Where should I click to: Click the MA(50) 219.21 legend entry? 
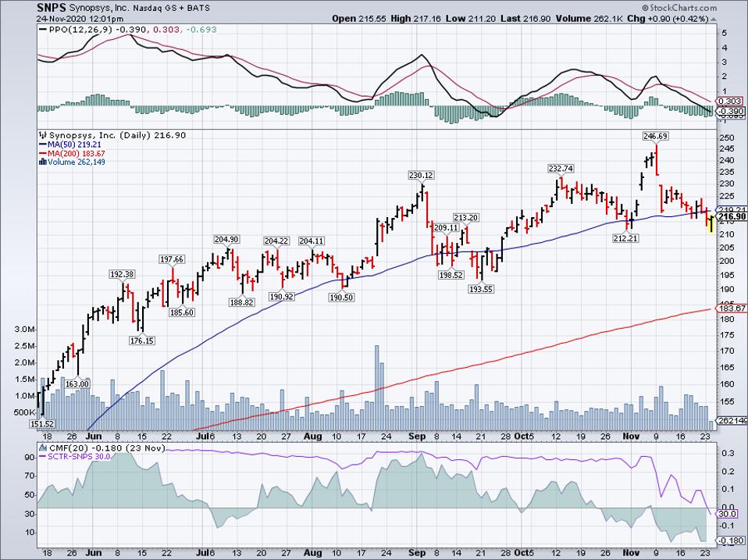click(74, 144)
